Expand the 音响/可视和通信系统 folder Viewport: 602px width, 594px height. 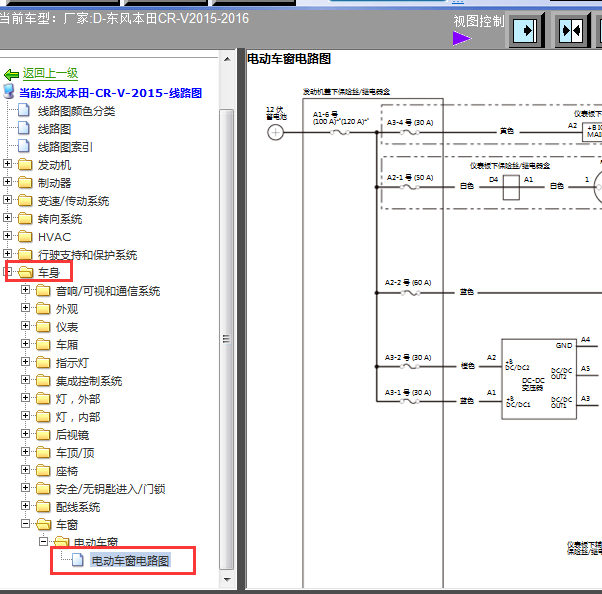25,290
